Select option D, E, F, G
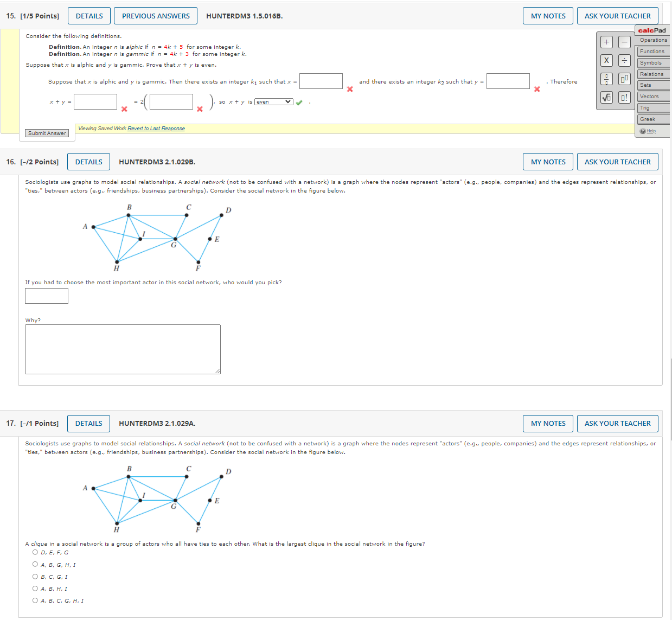 (35, 552)
